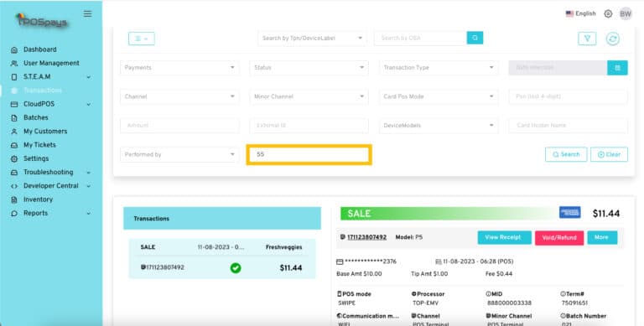This screenshot has width=644, height=326.
Task: Open the settings gear in header
Action: click(x=608, y=13)
